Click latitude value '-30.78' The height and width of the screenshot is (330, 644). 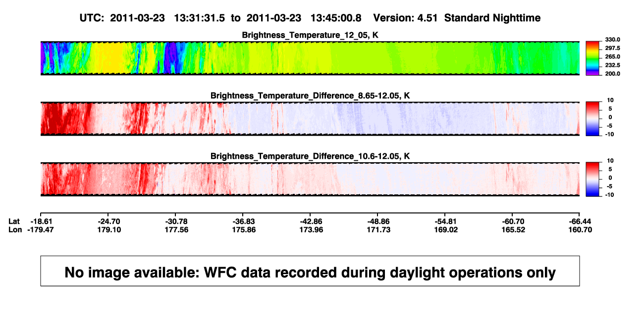tap(177, 221)
